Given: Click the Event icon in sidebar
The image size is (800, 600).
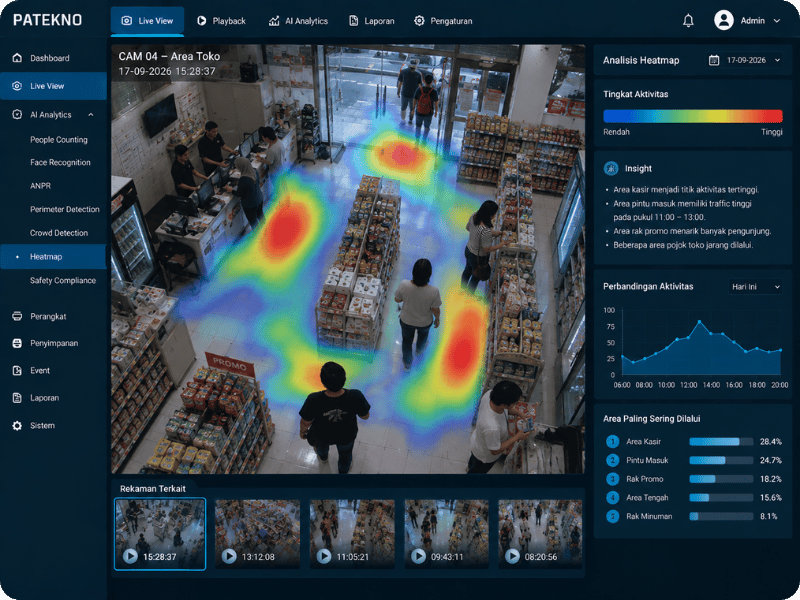Looking at the screenshot, I should click(17, 370).
